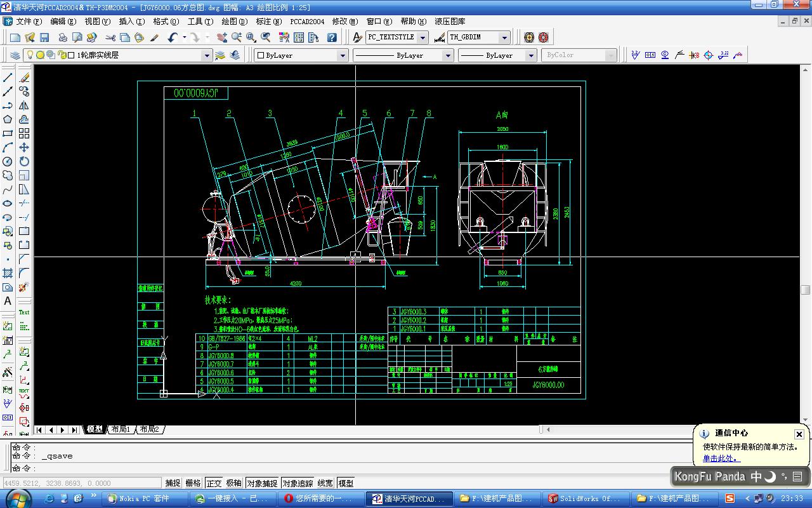The image size is (812, 508).
Task: Open the undo history dropdown arrow
Action: click(185, 37)
